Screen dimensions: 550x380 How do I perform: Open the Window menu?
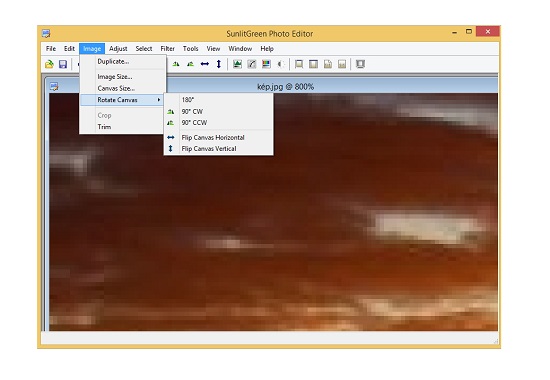(x=240, y=48)
